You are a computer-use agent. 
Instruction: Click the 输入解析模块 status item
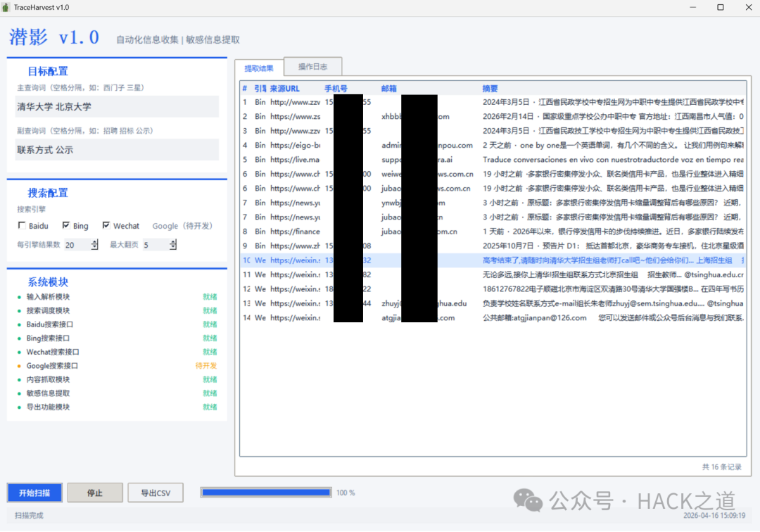click(x=48, y=297)
